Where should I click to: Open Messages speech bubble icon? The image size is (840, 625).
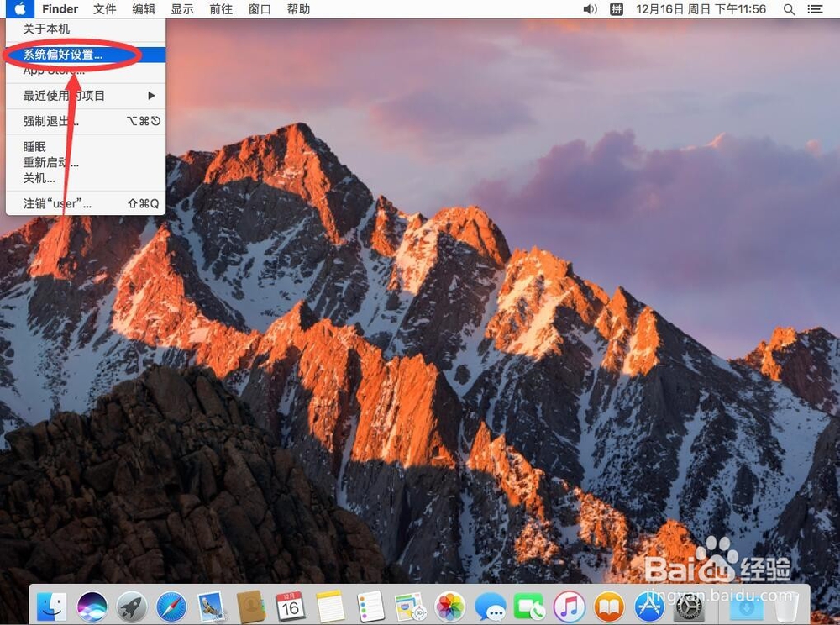(x=490, y=607)
